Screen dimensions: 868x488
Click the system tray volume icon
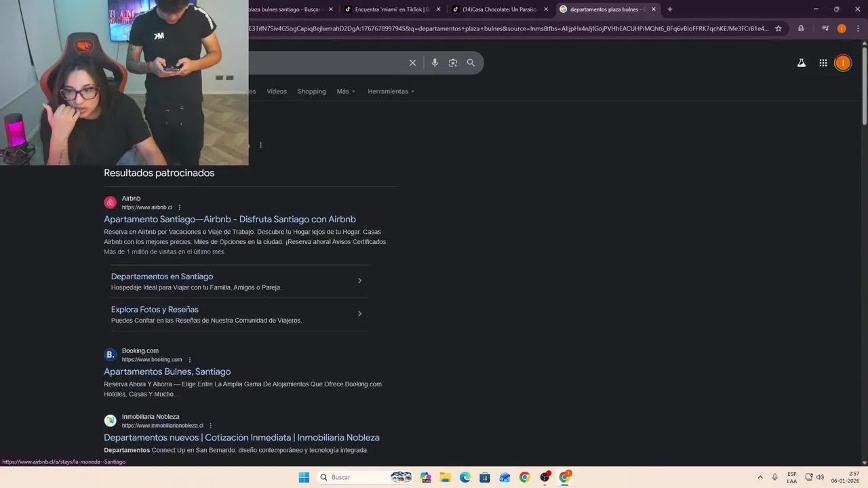click(820, 477)
